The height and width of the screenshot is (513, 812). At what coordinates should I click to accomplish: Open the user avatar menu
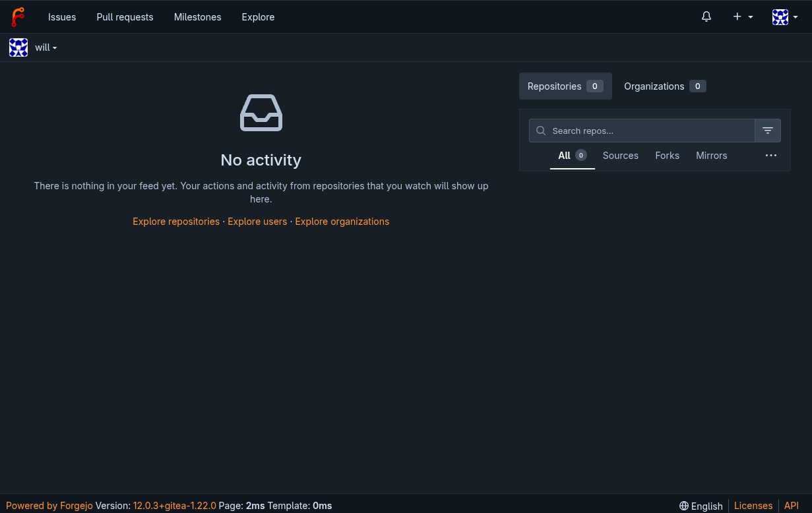[x=785, y=17]
